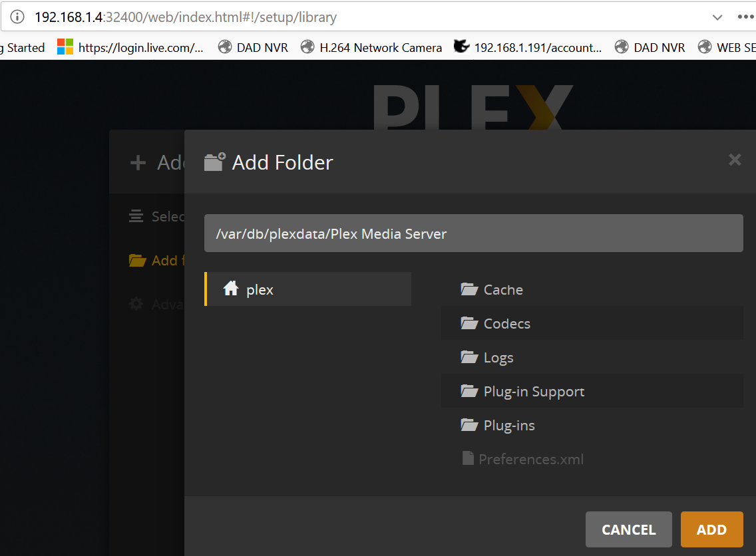This screenshot has height=556, width=756.
Task: Click the Microsoft logo bookmark icon
Action: [65, 47]
